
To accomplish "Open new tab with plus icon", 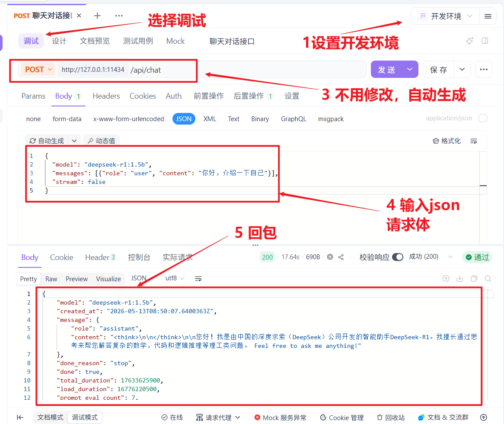I will click(97, 16).
